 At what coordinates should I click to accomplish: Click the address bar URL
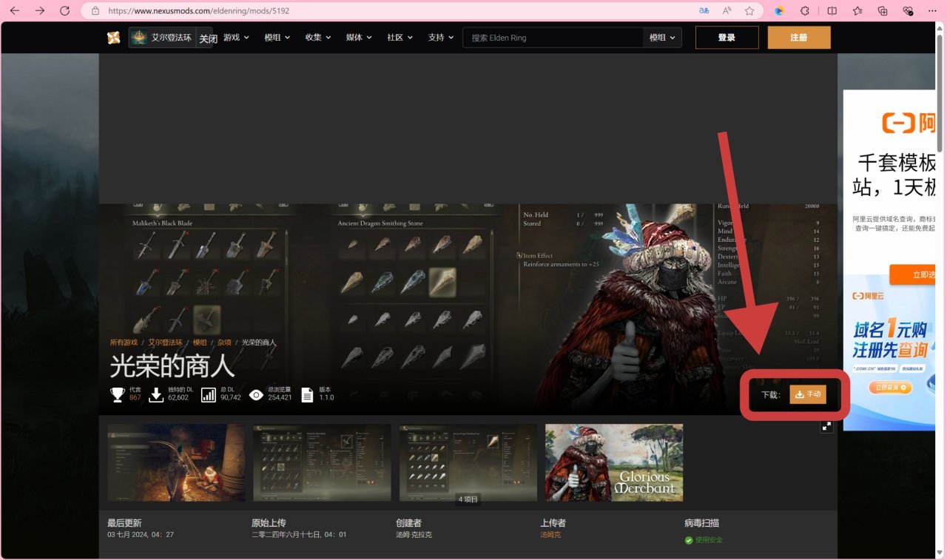199,11
